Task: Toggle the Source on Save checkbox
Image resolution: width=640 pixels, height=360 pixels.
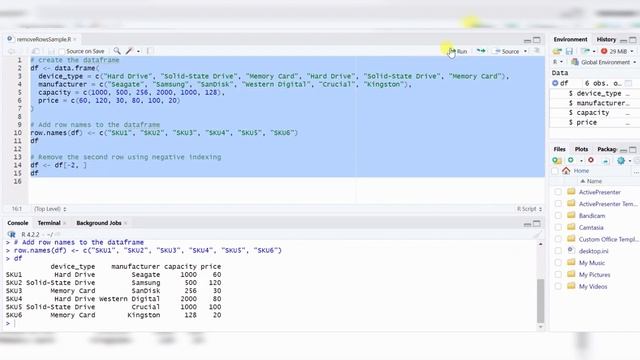Action: tap(62, 51)
